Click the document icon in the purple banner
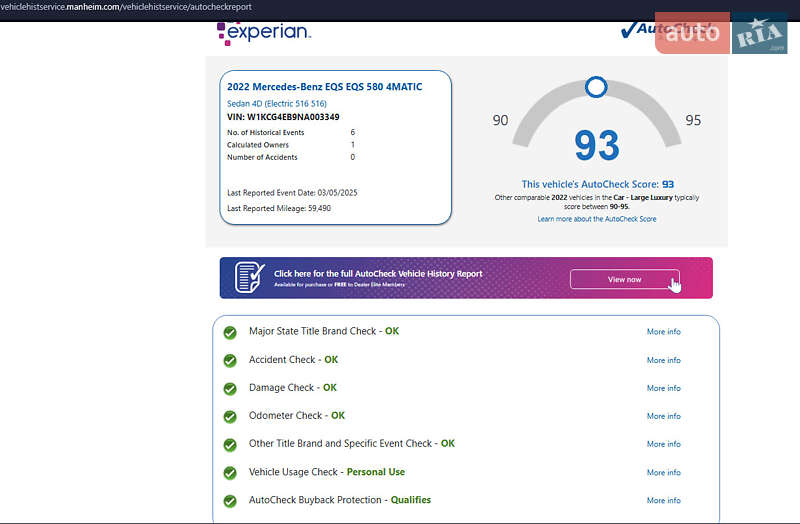Screen dimensions: 800x524 click(249, 277)
